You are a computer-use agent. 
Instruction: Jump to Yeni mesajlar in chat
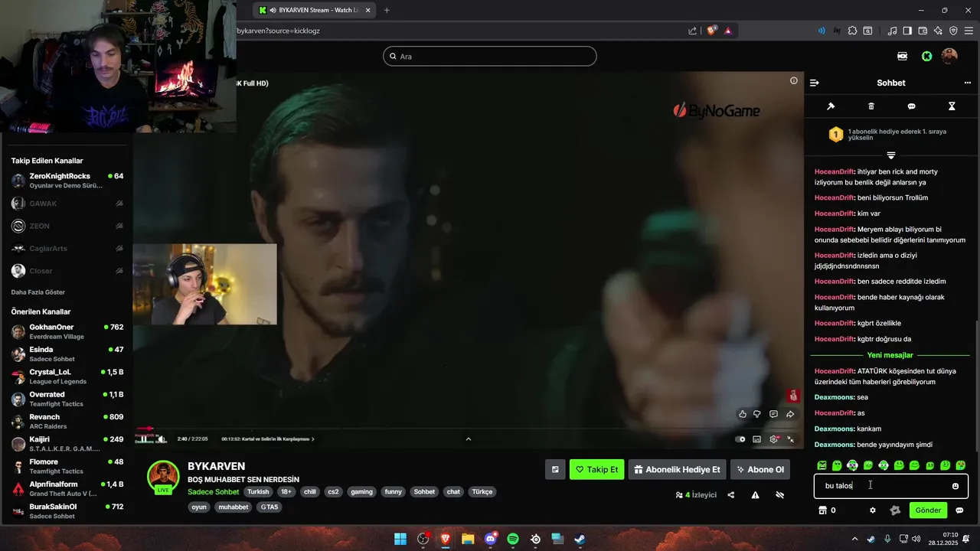tap(890, 355)
